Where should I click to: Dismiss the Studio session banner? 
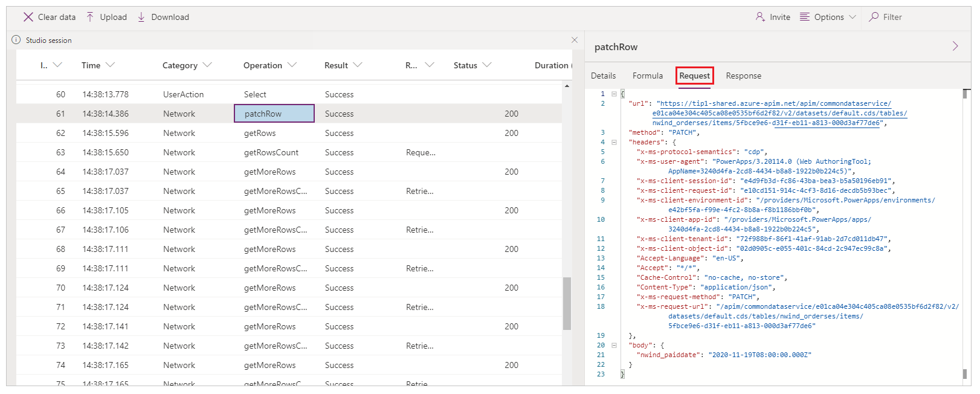pyautogui.click(x=575, y=40)
